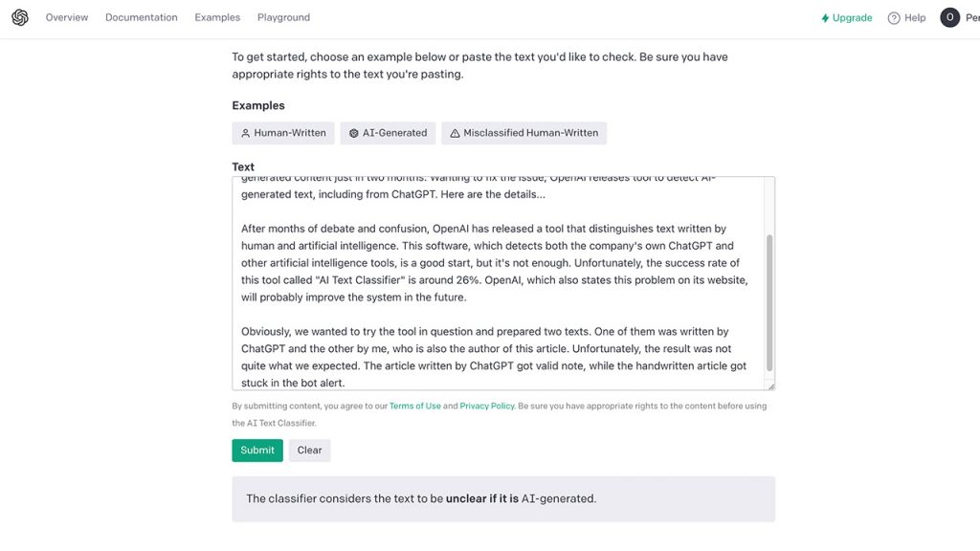This screenshot has height=551, width=980.
Task: Click the textarea resize grip
Action: [x=771, y=385]
